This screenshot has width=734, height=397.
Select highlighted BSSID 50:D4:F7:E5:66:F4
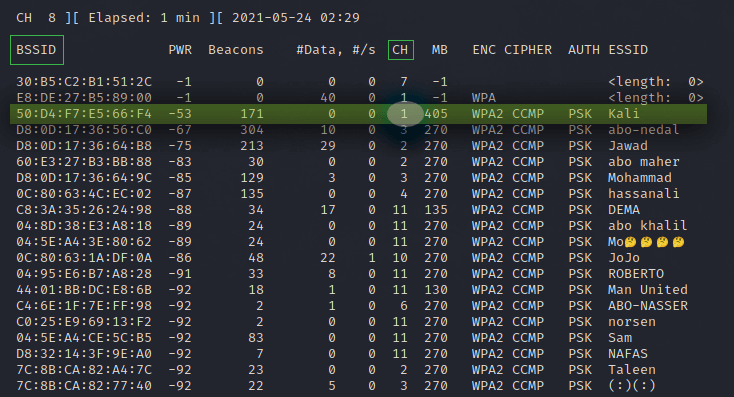point(84,114)
